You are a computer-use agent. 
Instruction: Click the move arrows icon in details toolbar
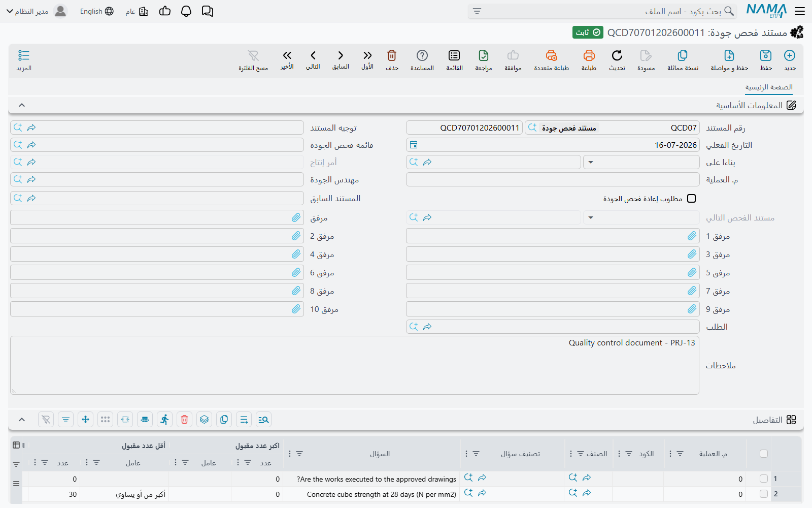[x=85, y=420]
